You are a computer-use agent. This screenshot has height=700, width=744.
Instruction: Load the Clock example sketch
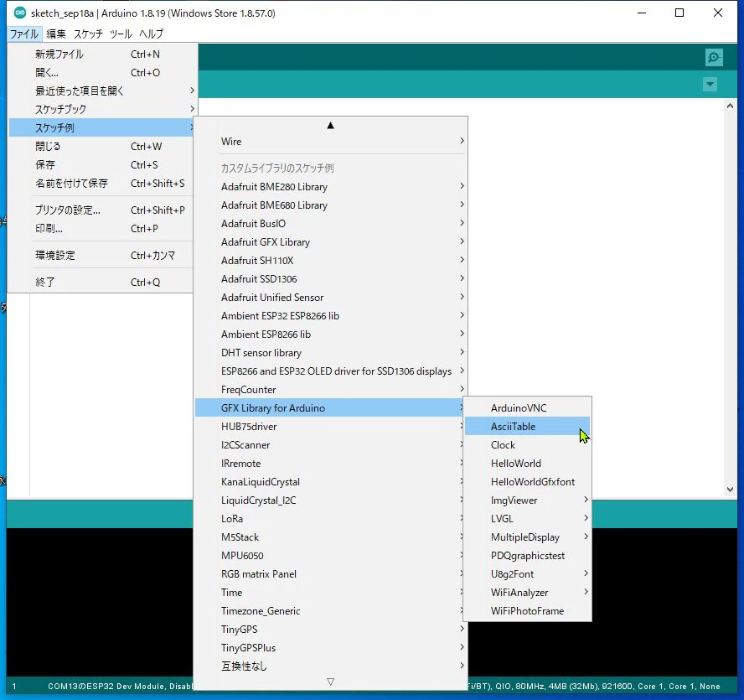click(x=527, y=445)
